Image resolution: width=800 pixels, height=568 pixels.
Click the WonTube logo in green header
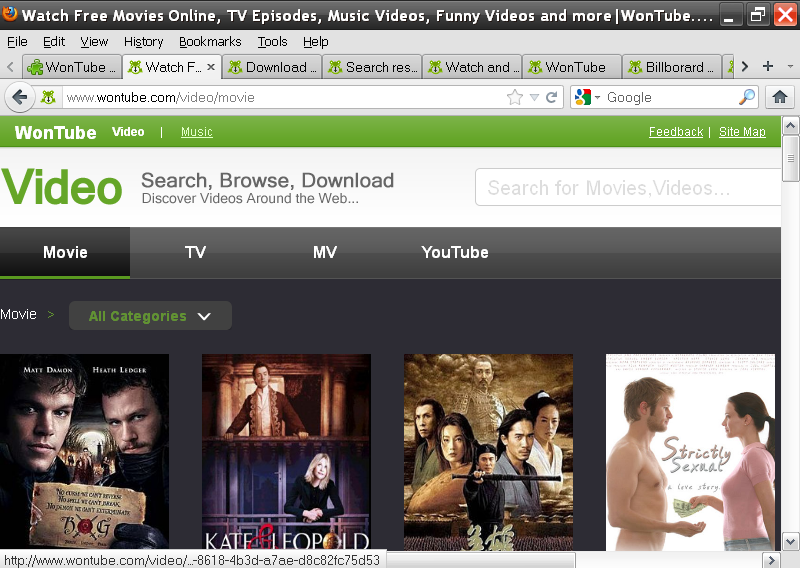point(55,133)
